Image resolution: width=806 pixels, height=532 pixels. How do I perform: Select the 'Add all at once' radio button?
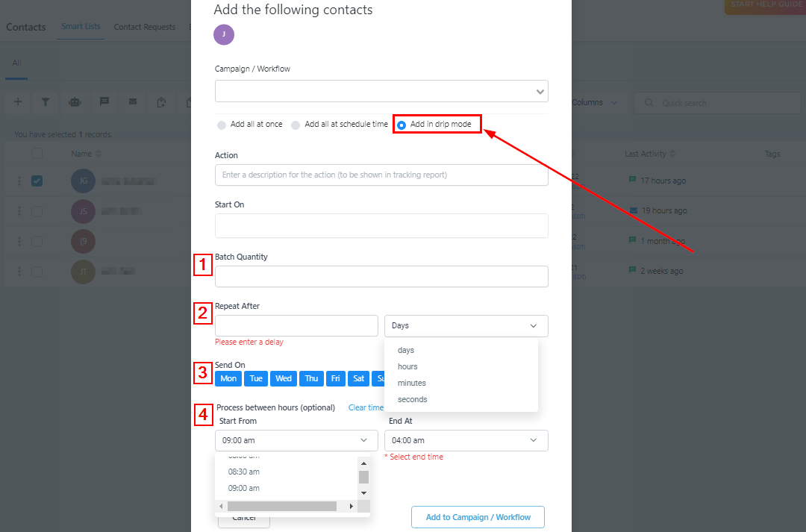[222, 125]
